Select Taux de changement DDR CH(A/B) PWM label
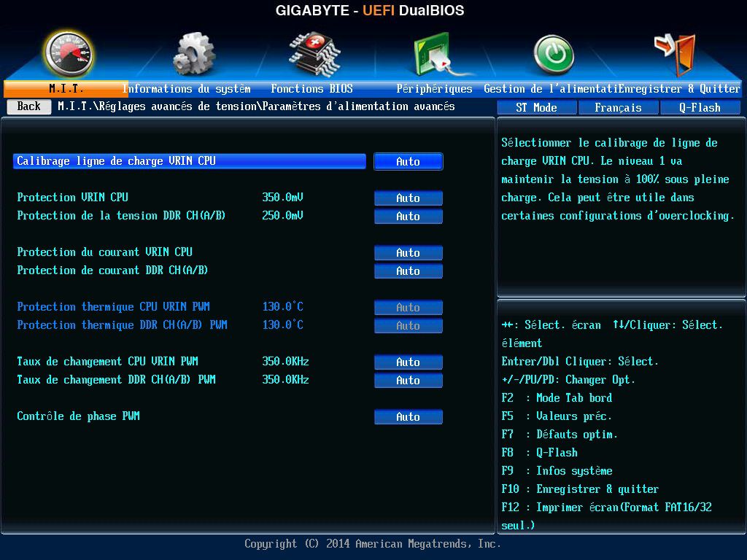 (x=116, y=379)
